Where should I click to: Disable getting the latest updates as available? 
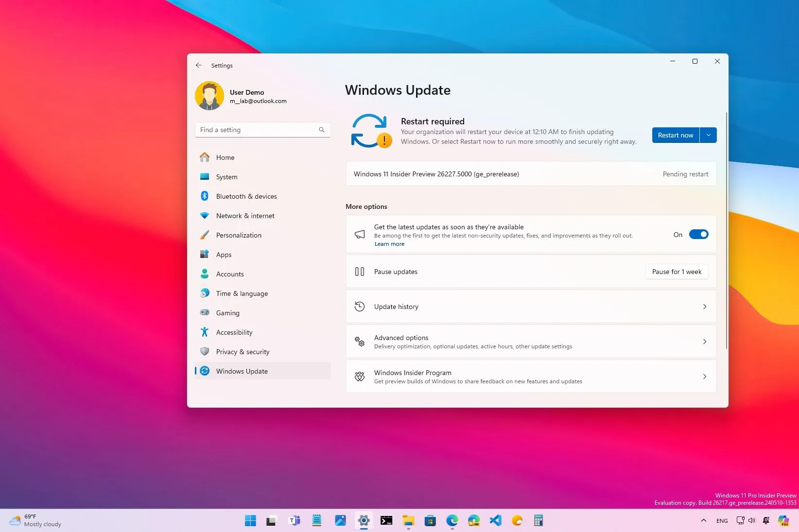[x=698, y=234]
